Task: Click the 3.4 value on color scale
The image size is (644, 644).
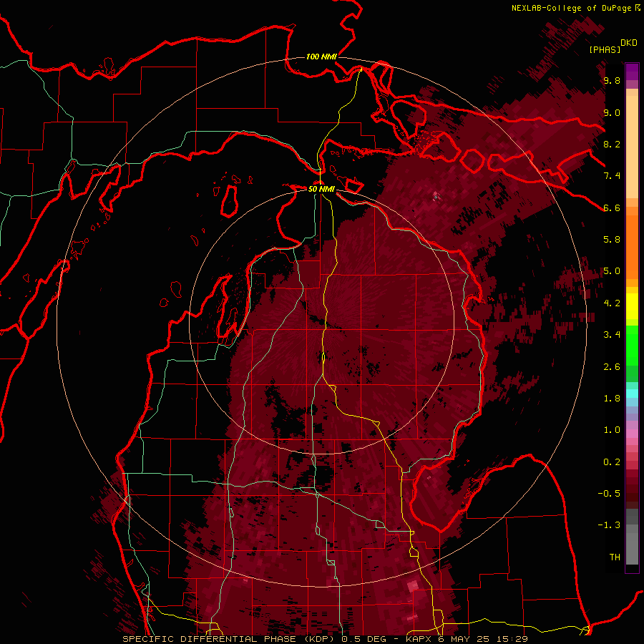Action: 612,334
